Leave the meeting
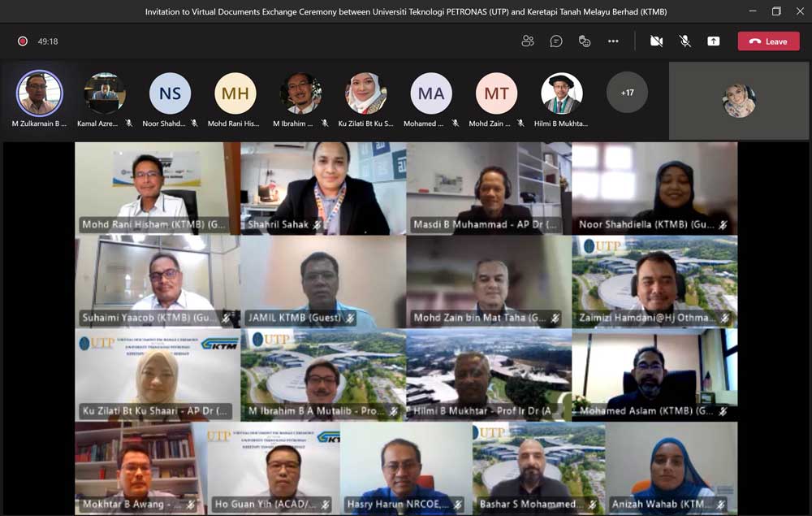812x516 pixels. 768,41
